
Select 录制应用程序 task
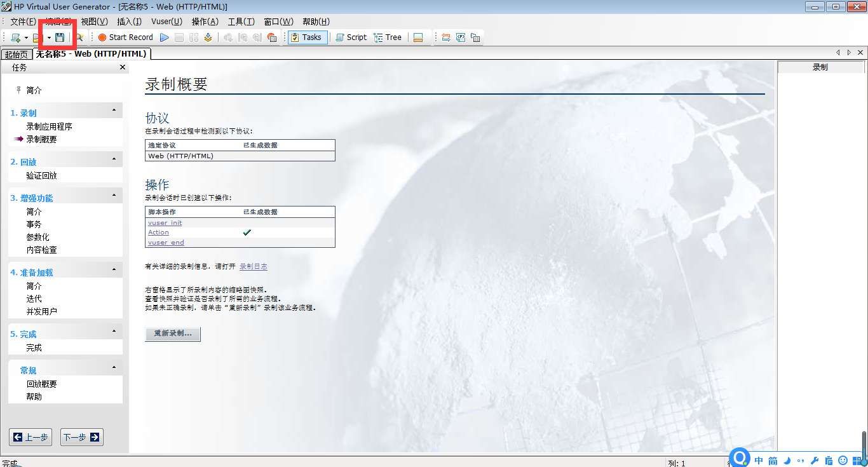[50, 126]
